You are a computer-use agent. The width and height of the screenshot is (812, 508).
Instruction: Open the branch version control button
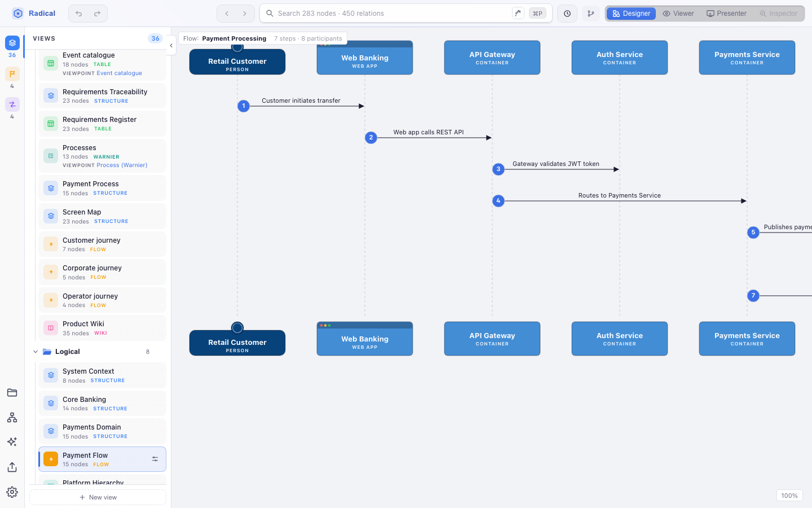pyautogui.click(x=591, y=14)
